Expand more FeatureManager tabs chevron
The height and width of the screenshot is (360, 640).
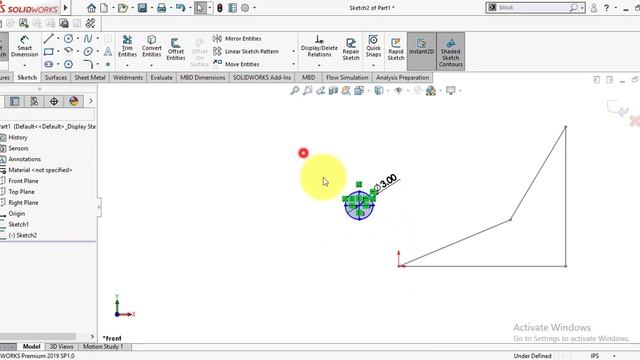(91, 101)
